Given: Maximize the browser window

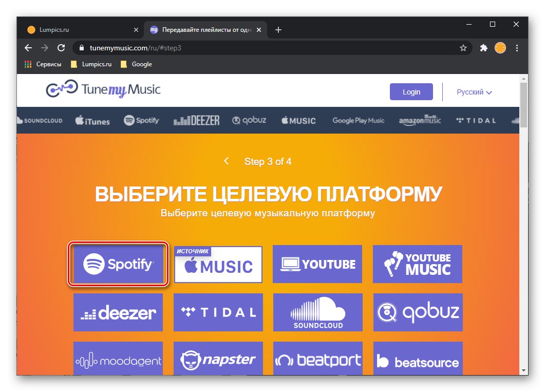Looking at the screenshot, I should tap(492, 24).
